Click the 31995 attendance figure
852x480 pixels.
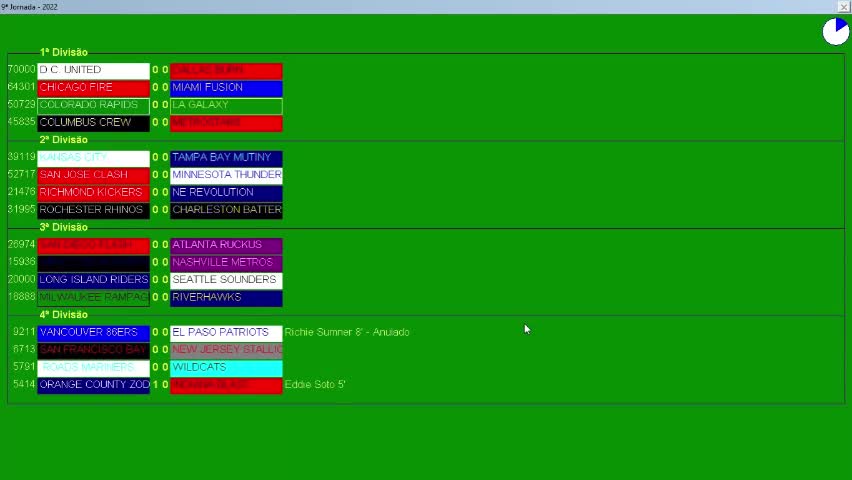point(22,209)
